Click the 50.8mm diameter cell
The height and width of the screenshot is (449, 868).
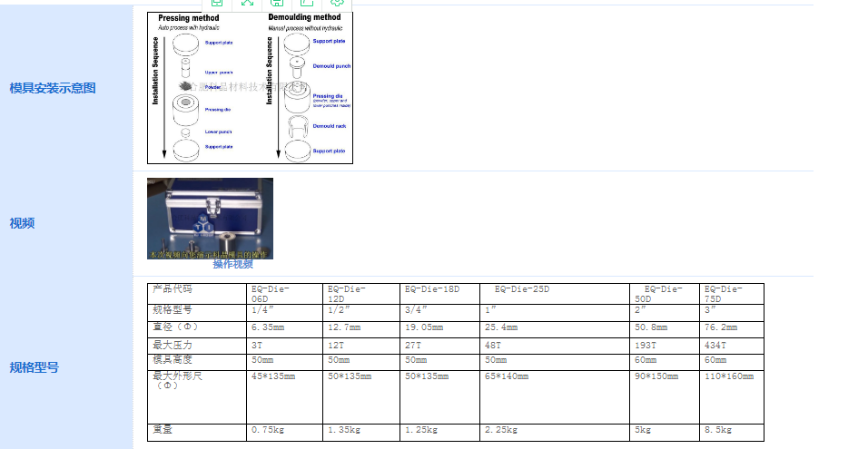pyautogui.click(x=665, y=329)
